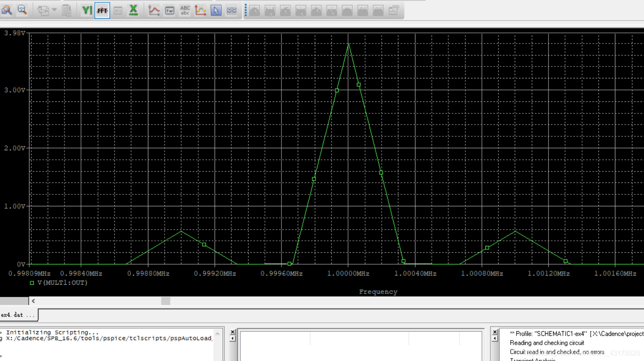This screenshot has height=361, width=644.
Task: Click the greyed Performance Analysis icon
Action: tap(118, 10)
